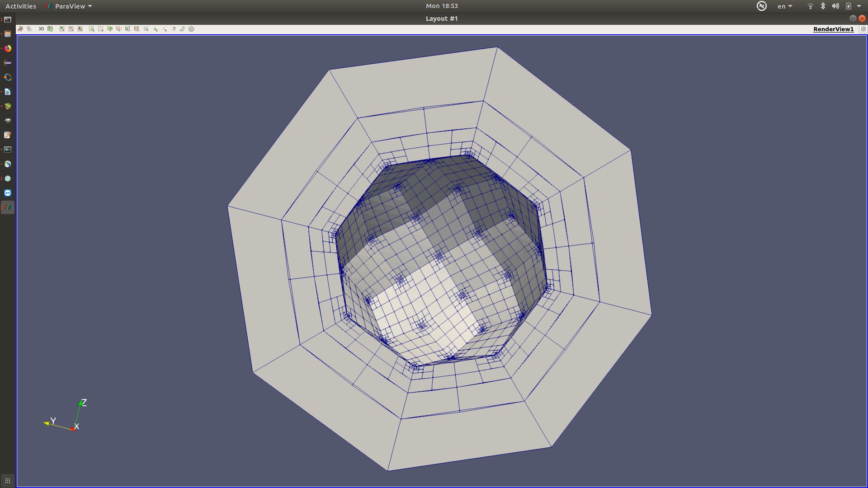
Task: Click the Select Block tool
Action: pos(146,29)
